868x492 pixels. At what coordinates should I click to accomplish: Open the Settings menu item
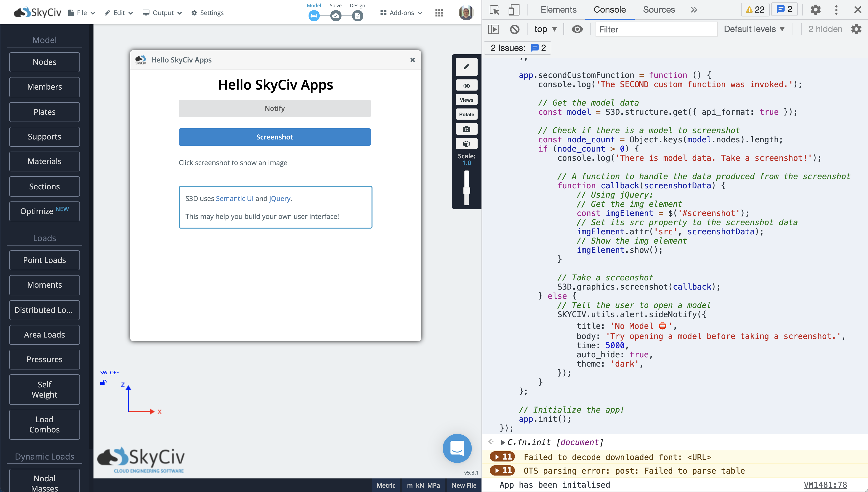(x=207, y=13)
